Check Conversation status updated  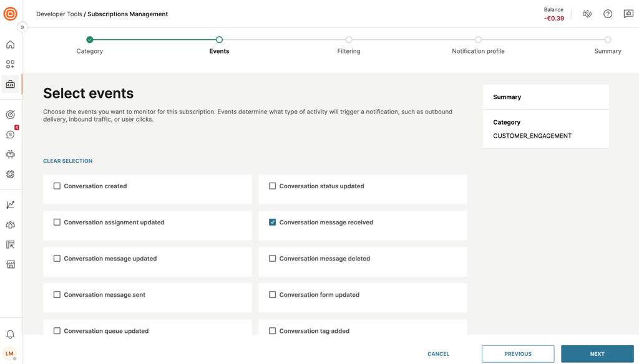point(272,186)
